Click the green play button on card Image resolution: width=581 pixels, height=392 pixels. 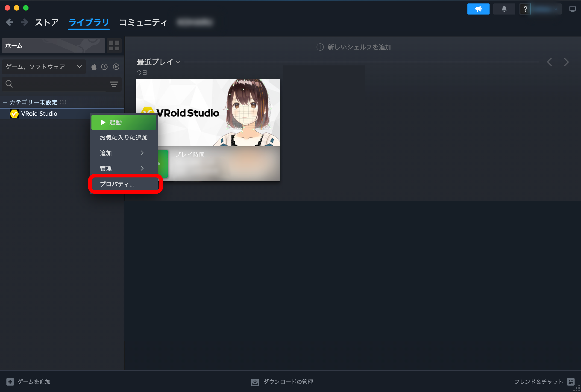click(x=163, y=164)
